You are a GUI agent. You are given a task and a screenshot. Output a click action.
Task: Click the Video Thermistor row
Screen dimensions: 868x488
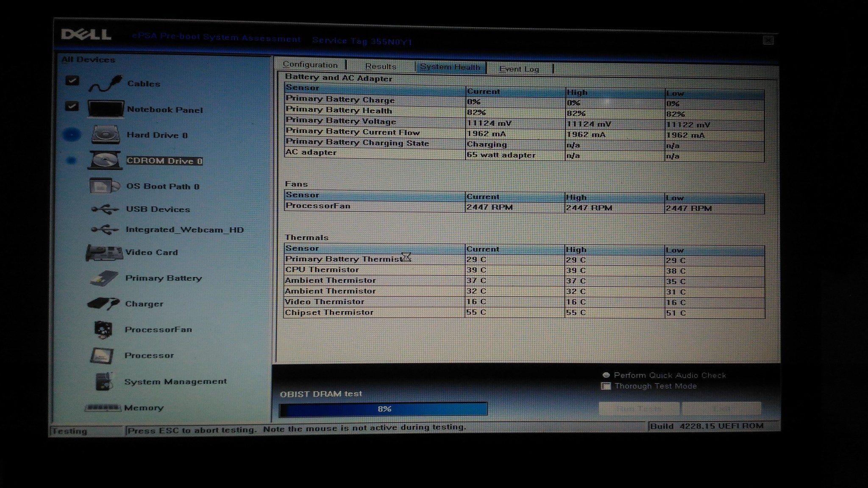click(x=524, y=302)
